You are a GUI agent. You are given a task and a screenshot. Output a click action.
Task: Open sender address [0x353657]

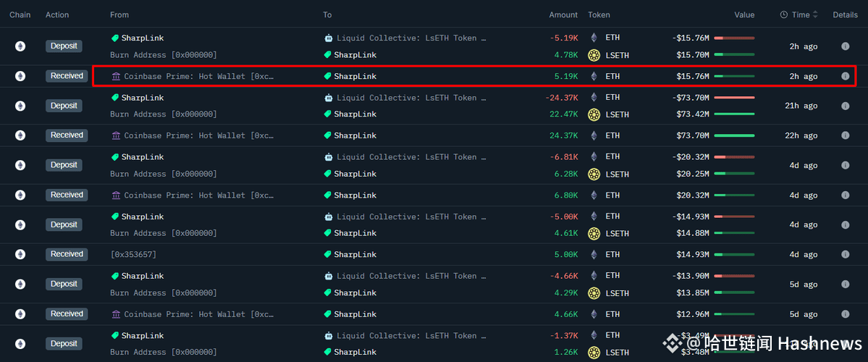point(133,255)
